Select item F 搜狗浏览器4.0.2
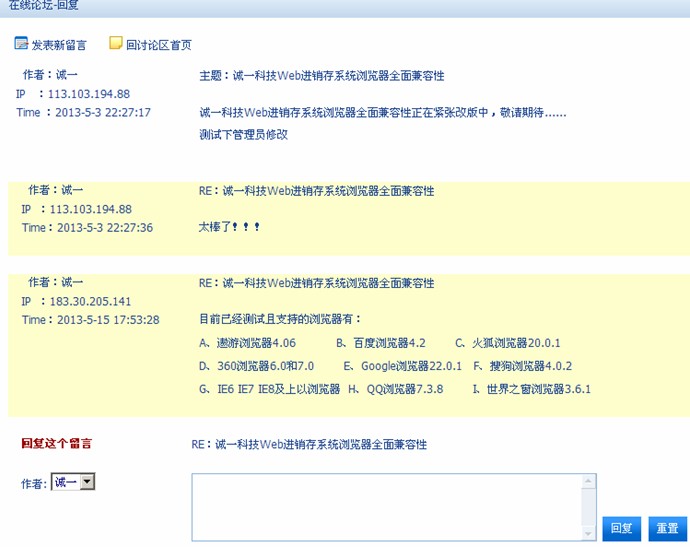 point(523,366)
